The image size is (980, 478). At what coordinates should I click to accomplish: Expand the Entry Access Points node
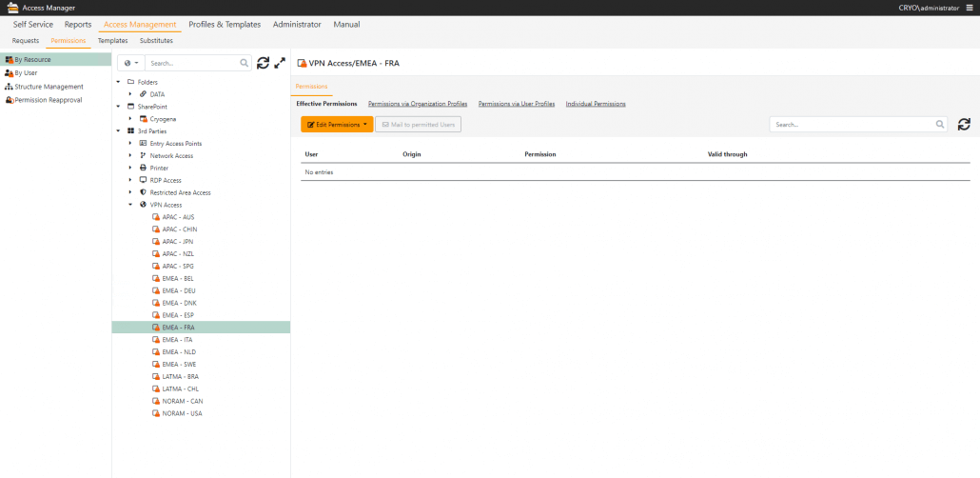pos(130,143)
